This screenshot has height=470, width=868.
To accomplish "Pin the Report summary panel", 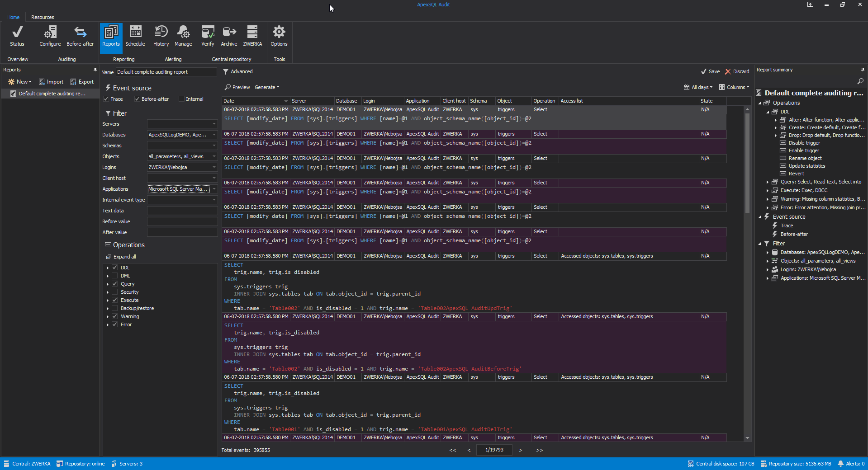I will click(x=863, y=70).
